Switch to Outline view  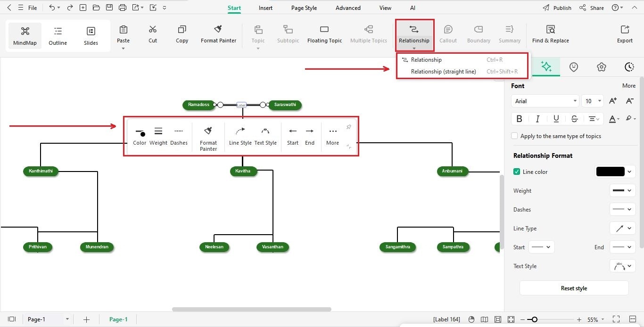[58, 36]
